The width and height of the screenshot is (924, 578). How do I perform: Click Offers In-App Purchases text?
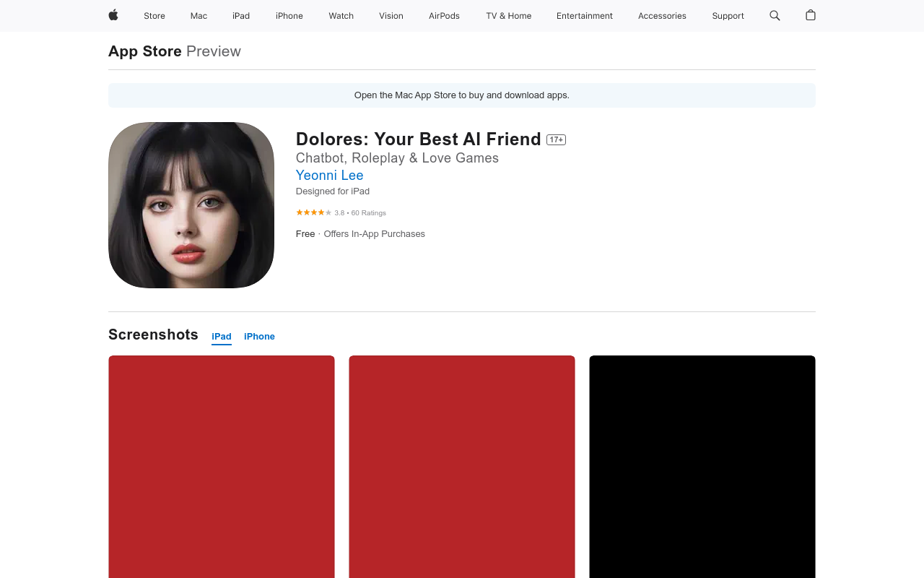coord(375,234)
